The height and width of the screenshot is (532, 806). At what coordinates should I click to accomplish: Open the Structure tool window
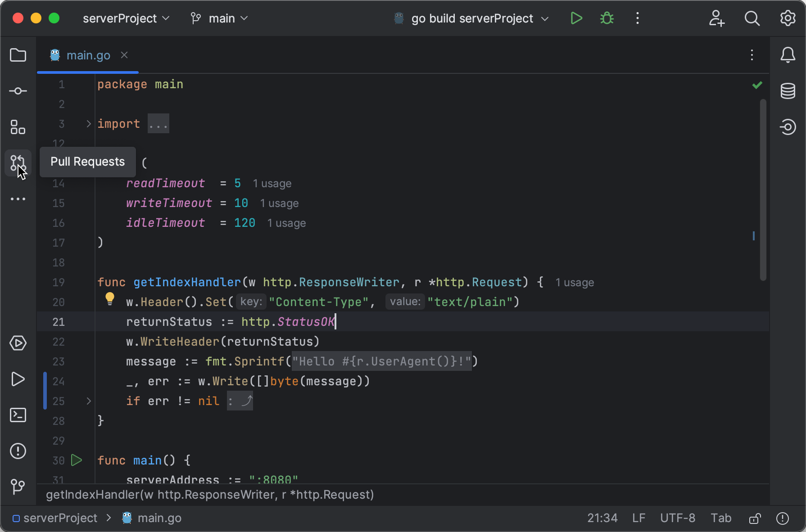[x=18, y=127]
